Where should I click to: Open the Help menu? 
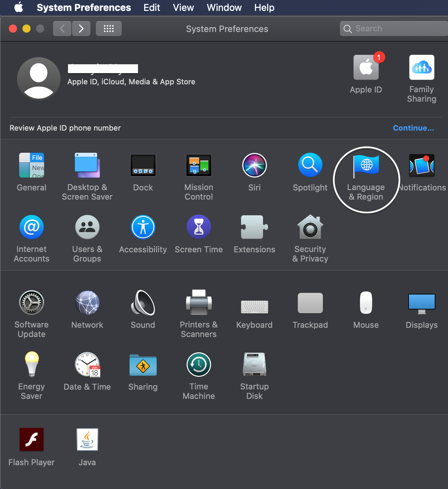click(x=264, y=7)
